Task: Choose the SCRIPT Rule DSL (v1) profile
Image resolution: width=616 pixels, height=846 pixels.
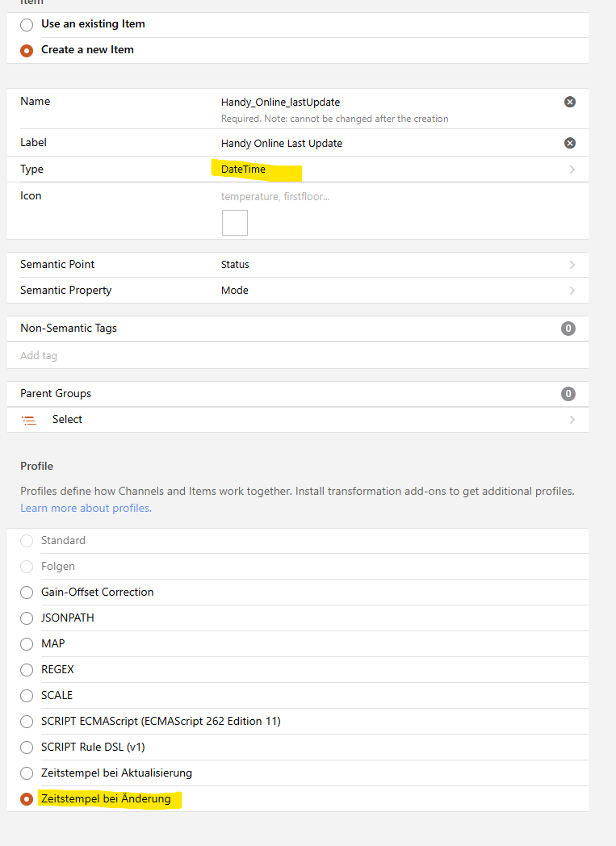Action: tap(27, 748)
